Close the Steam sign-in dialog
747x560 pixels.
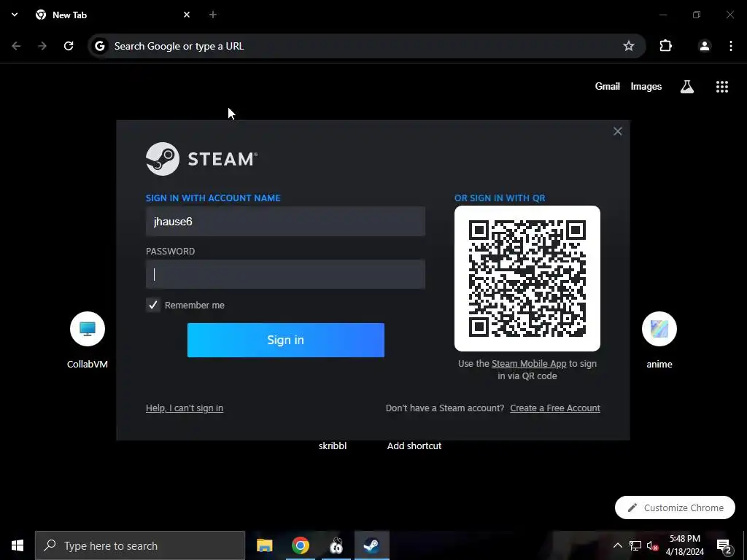tap(617, 131)
